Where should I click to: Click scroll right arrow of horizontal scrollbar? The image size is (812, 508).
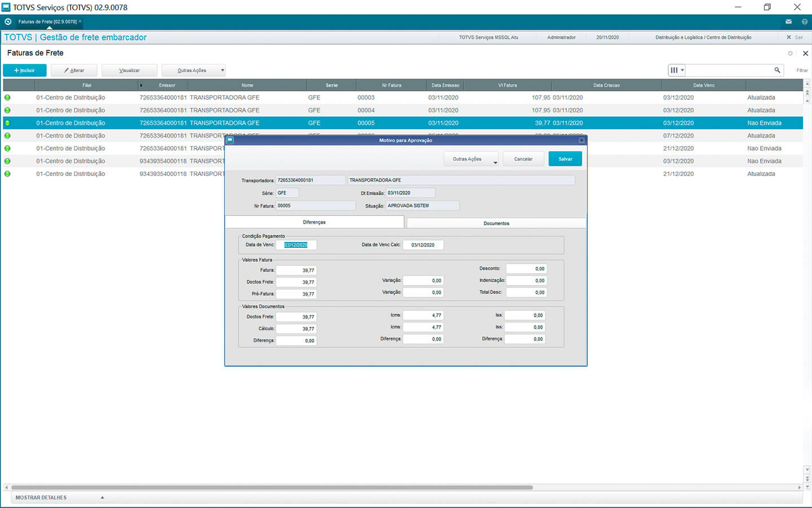point(799,487)
